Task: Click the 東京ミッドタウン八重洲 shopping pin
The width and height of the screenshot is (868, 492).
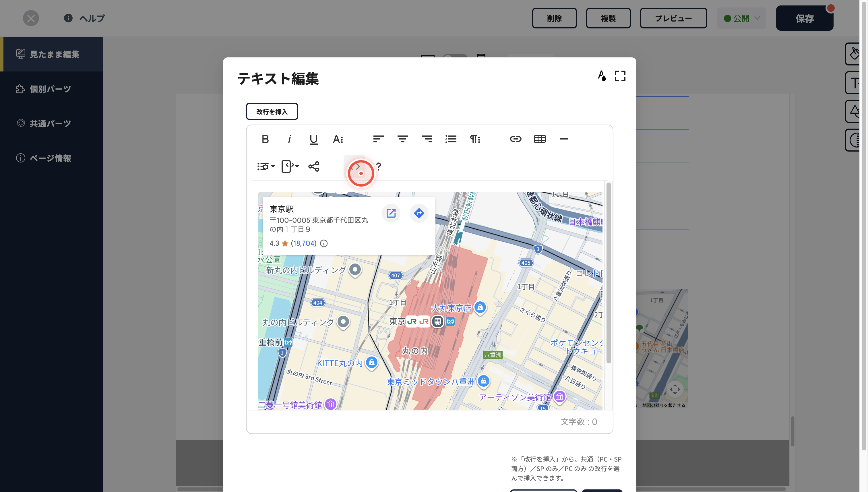Action: [x=484, y=381]
